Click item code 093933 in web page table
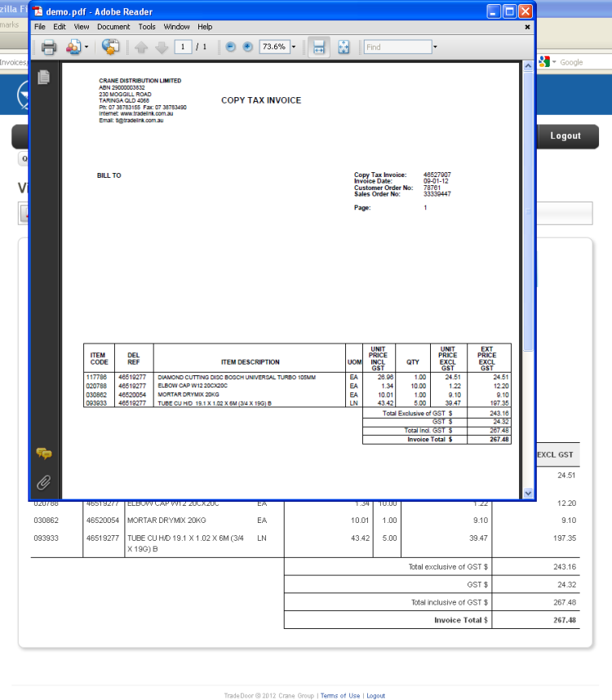The width and height of the screenshot is (612, 700). pyautogui.click(x=46, y=538)
